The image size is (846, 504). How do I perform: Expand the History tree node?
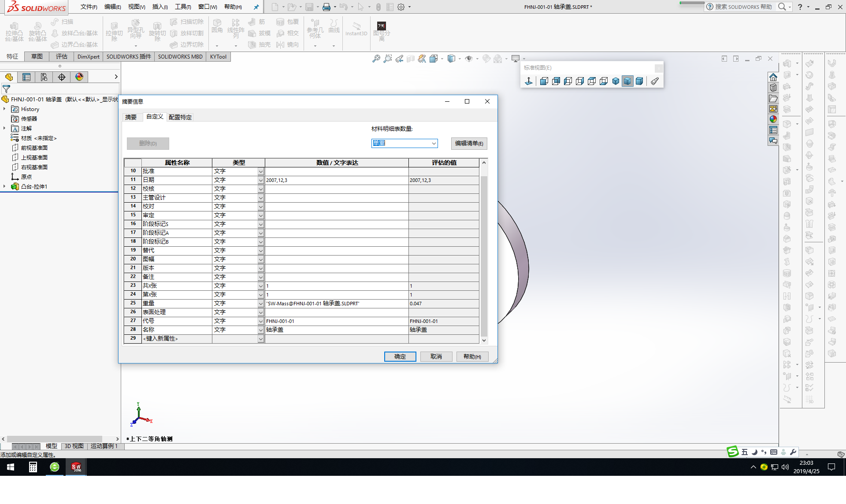[x=4, y=109]
